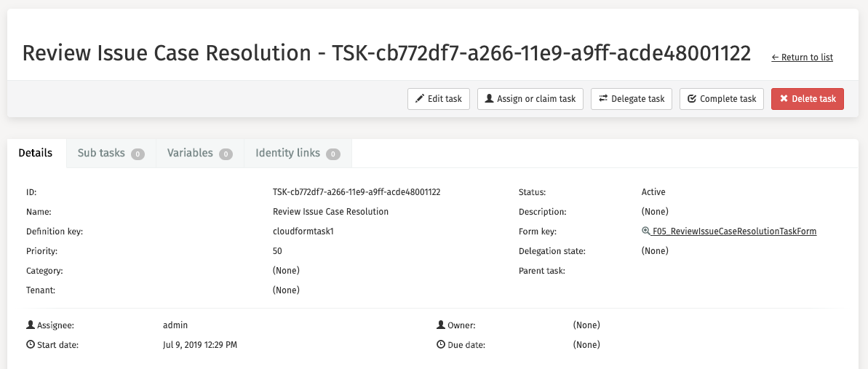
Task: Click the pencil icon on Edit task
Action: coord(420,99)
